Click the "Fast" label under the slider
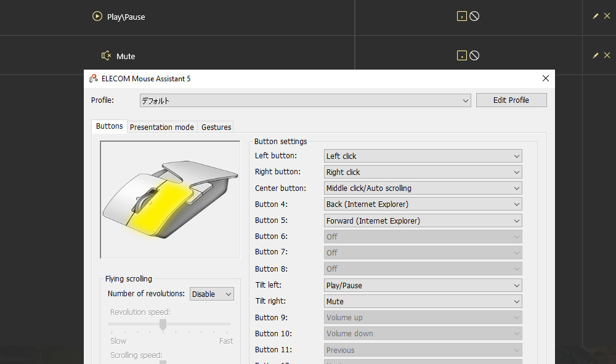The width and height of the screenshot is (616, 364). (226, 341)
